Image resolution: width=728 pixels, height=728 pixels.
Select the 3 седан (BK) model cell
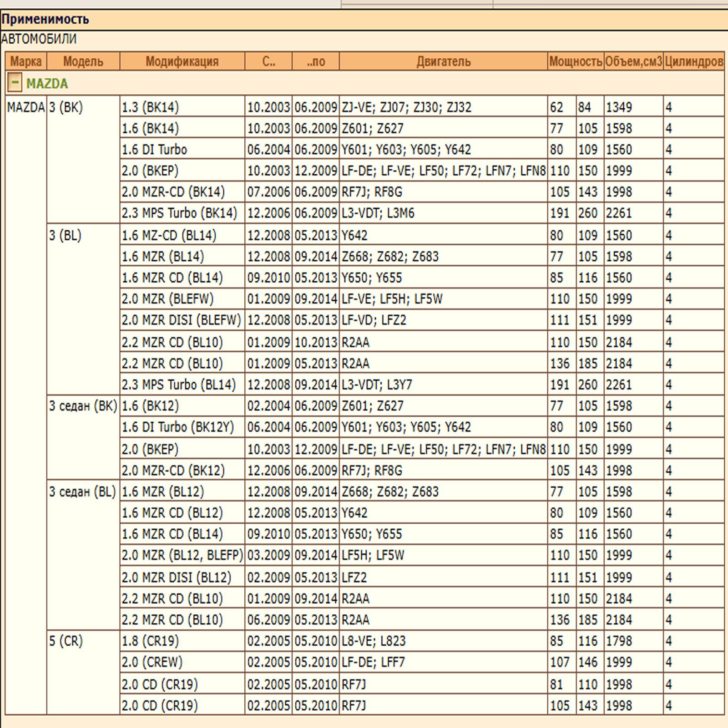click(83, 406)
